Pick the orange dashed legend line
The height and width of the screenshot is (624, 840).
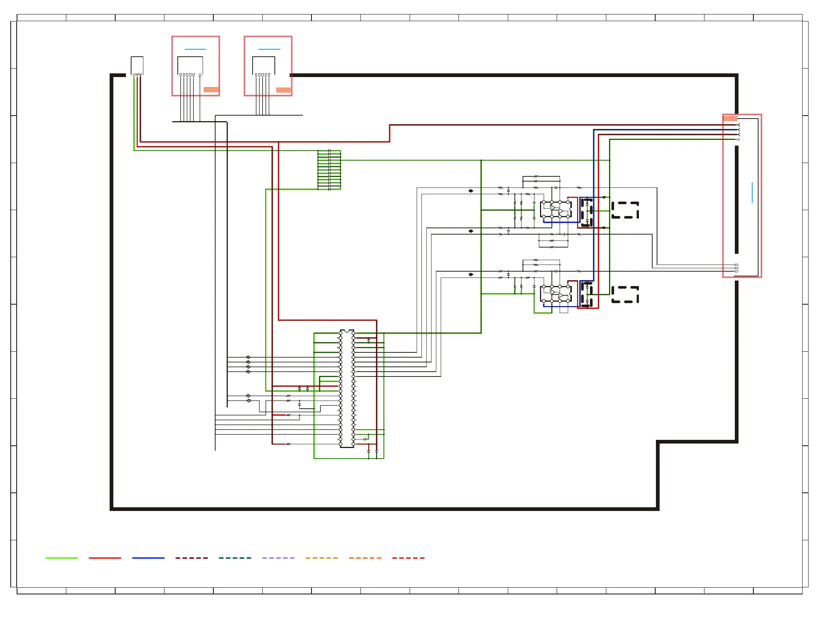pos(365,558)
